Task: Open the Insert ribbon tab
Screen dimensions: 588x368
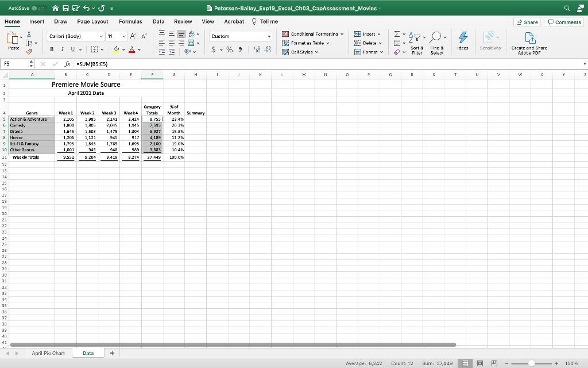Action: click(x=37, y=21)
